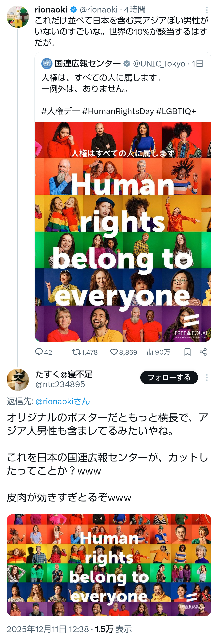
Task: Open the more options menu on rionaoki's post
Action: click(207, 10)
